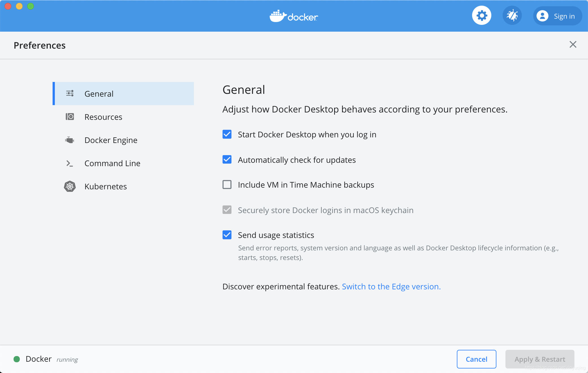The image size is (588, 373).
Task: Click the Kubernetes wheel icon
Action: tap(70, 186)
